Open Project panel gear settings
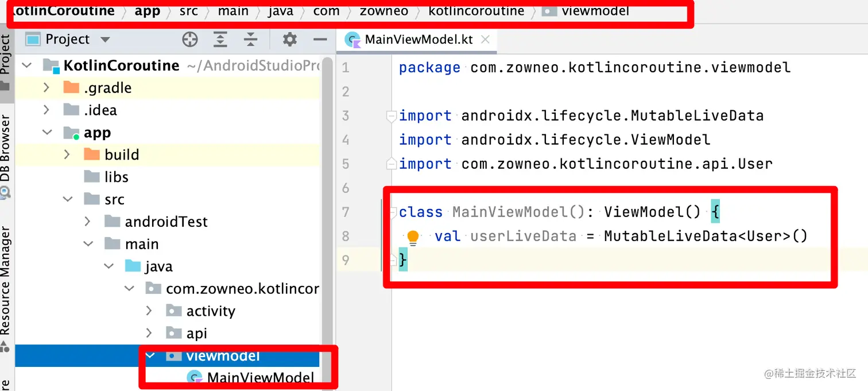This screenshot has height=391, width=868. (290, 39)
